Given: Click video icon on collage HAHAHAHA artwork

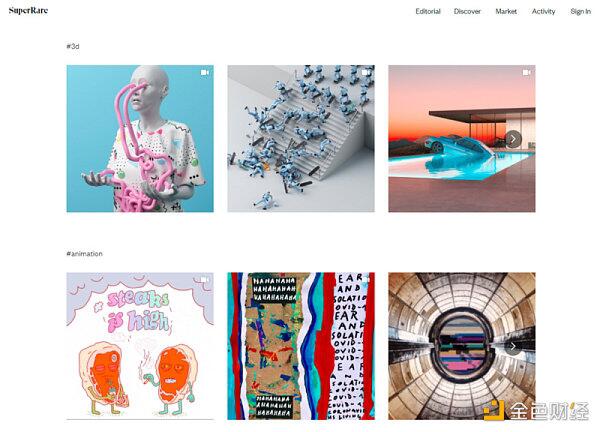Looking at the screenshot, I should (x=366, y=280).
